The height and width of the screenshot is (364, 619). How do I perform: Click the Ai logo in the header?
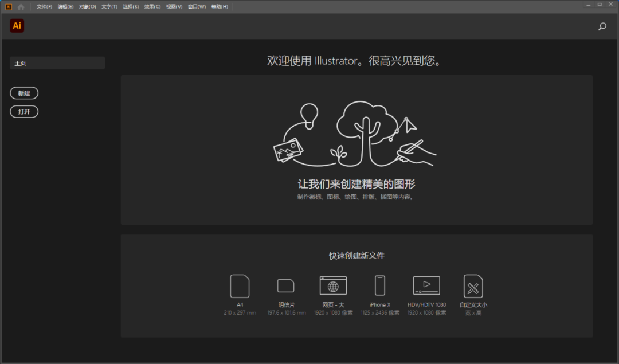pyautogui.click(x=17, y=26)
